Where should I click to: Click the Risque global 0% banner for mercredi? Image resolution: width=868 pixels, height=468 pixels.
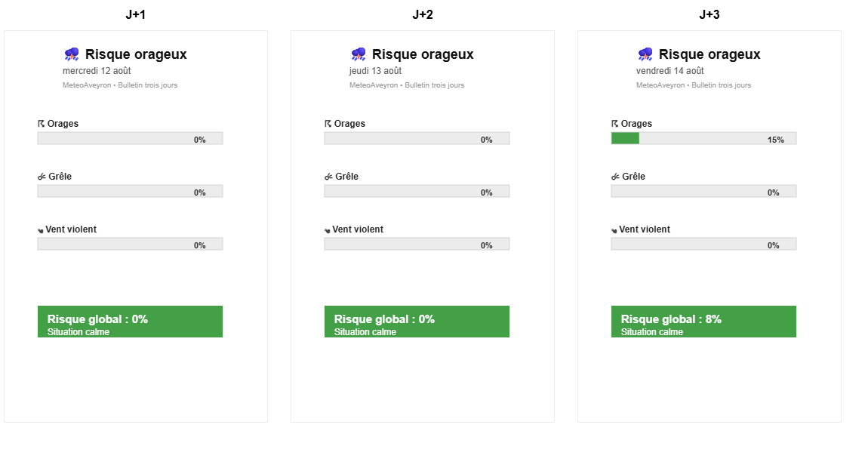pyautogui.click(x=130, y=322)
